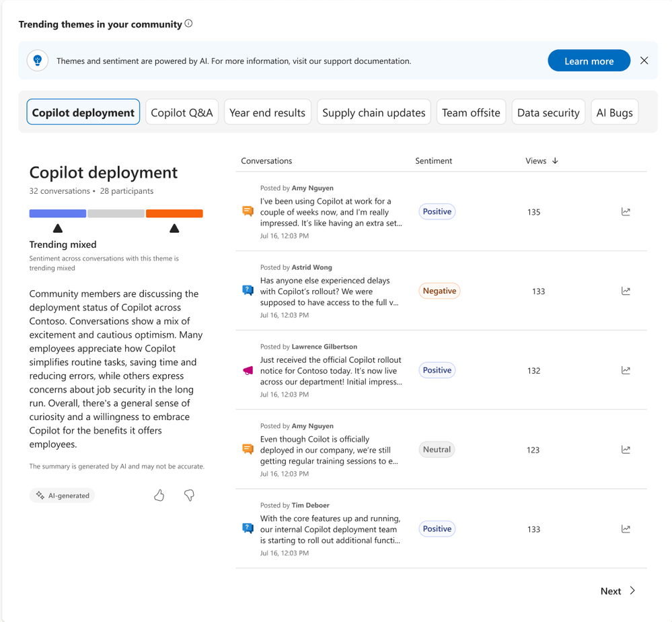The image size is (672, 622).
Task: Dismiss the AI information banner
Action: 644,61
